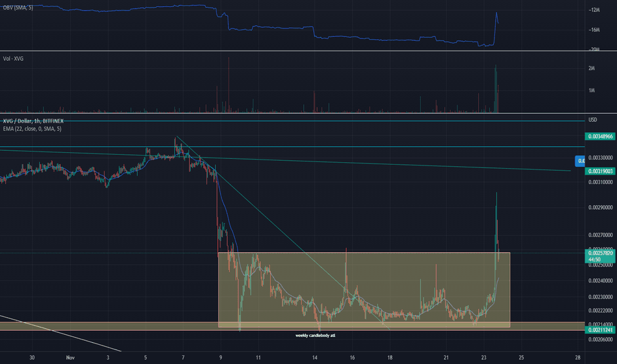Click date 16 on the time axis
This screenshot has width=617, height=364.
click(352, 357)
